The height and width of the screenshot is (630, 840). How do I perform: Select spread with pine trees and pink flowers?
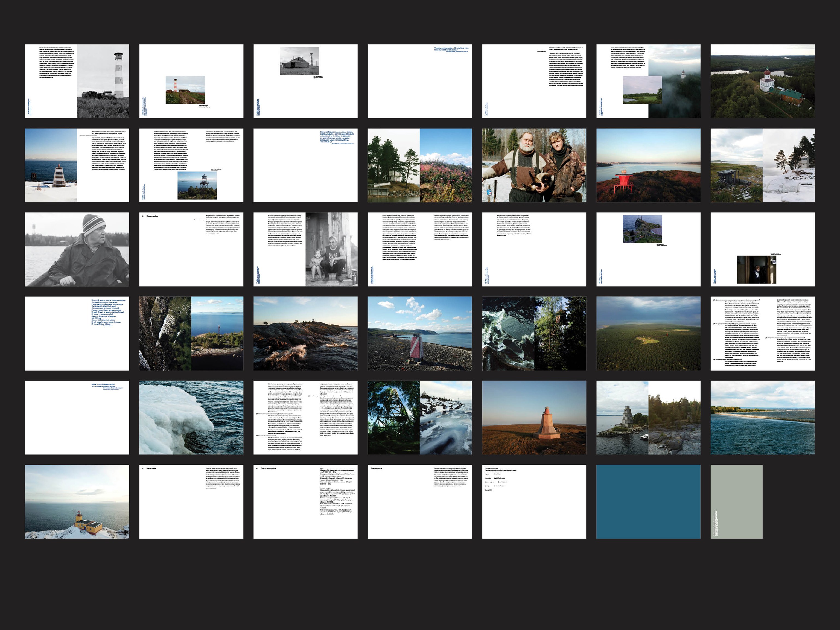point(420,165)
